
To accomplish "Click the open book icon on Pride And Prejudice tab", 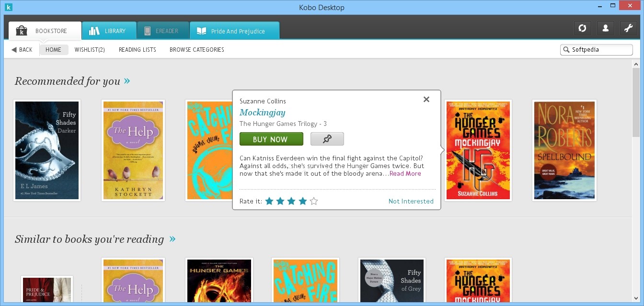I will [x=201, y=31].
